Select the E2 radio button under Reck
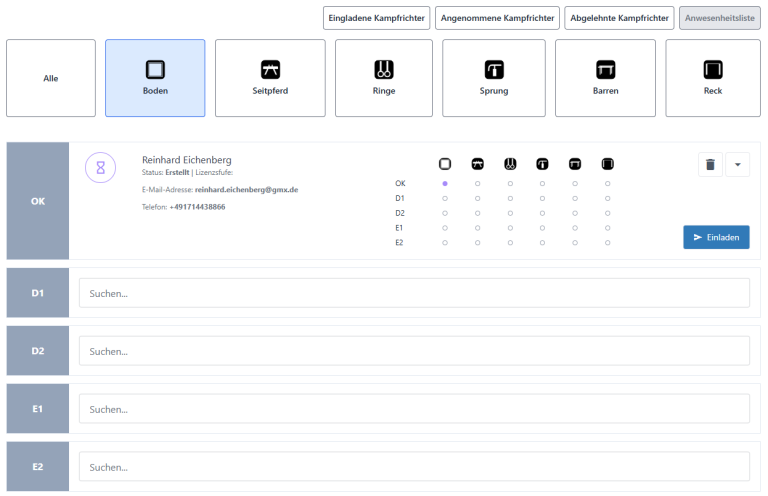The image size is (768, 496). point(607,242)
